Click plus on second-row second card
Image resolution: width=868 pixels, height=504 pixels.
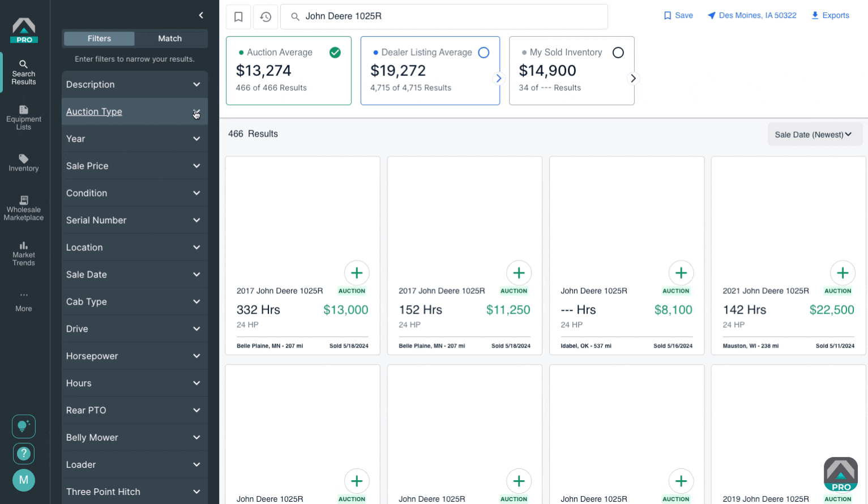(x=519, y=481)
